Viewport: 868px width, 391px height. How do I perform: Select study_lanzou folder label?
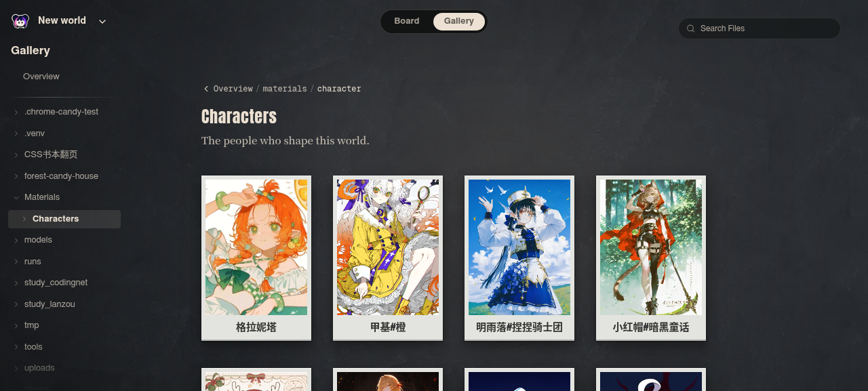click(x=50, y=304)
